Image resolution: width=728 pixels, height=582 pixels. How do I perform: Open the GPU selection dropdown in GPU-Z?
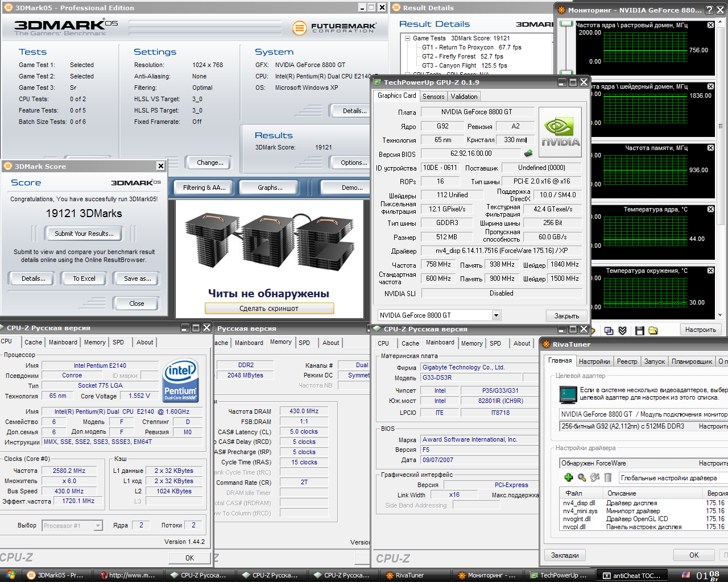click(x=496, y=315)
